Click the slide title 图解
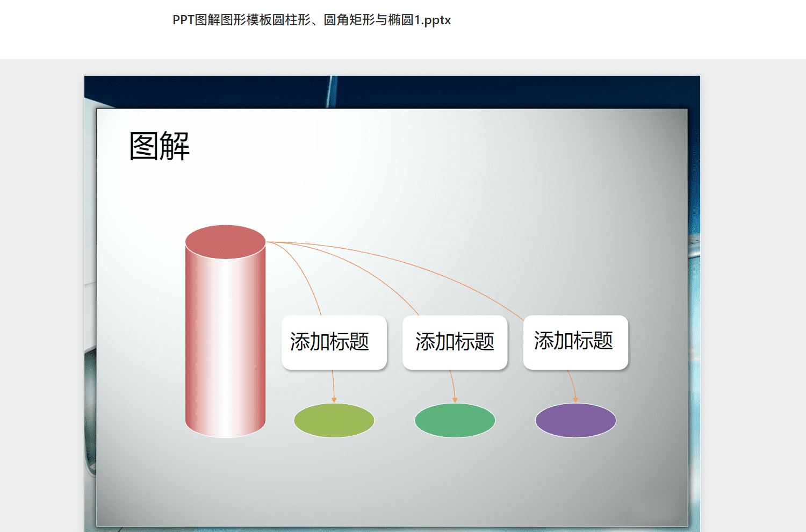 (x=160, y=146)
